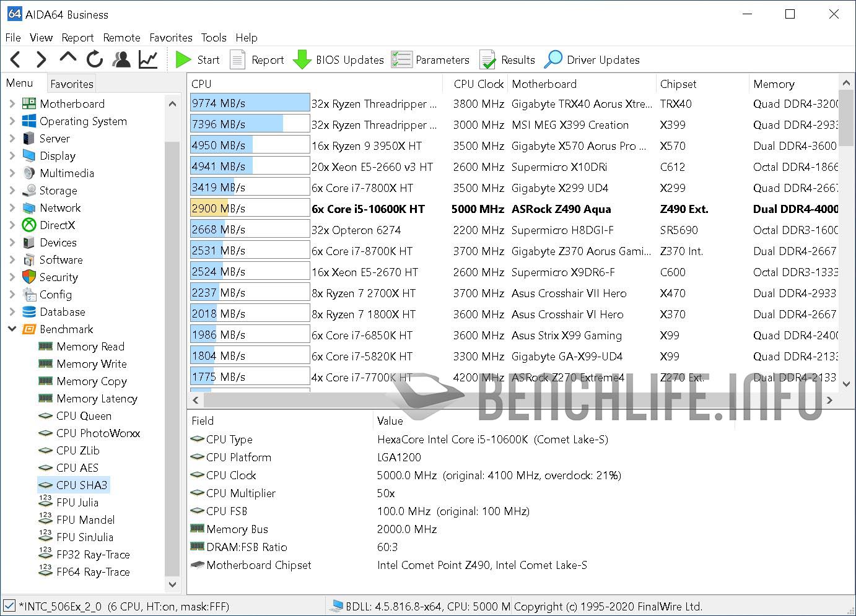Click the Driver Updates magnifier icon

552,59
